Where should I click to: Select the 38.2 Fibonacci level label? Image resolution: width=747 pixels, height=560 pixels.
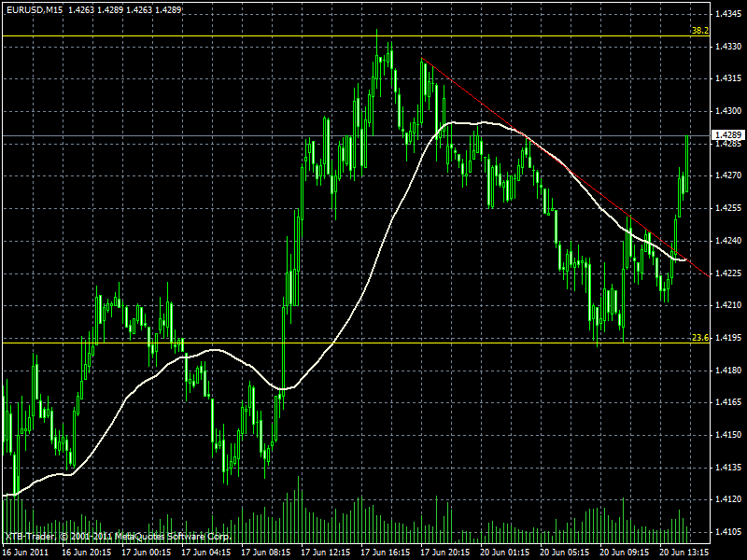[x=699, y=31]
